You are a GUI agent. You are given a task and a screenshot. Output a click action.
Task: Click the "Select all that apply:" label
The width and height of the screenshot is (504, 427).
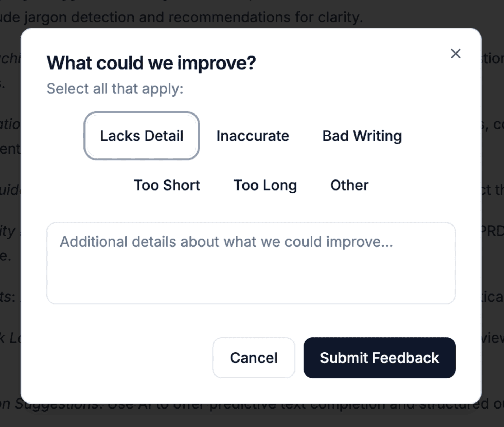[x=115, y=88]
